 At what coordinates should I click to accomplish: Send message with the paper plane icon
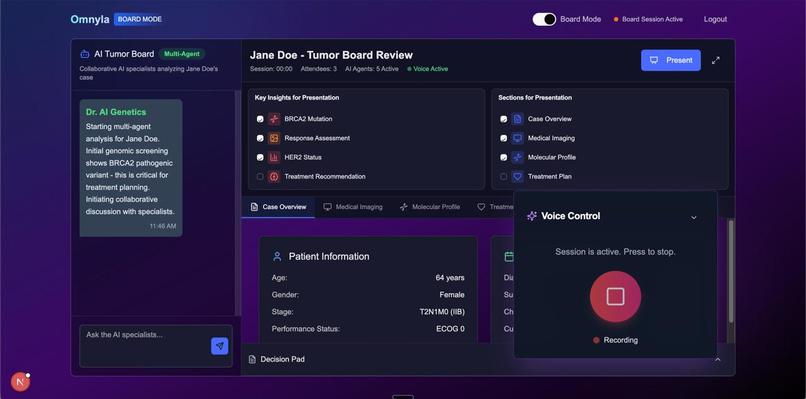click(x=219, y=346)
